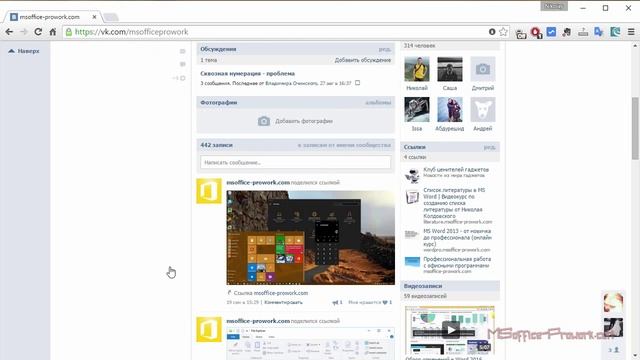Click альбомы link in Фотографии header
The image size is (640, 360).
click(x=378, y=103)
